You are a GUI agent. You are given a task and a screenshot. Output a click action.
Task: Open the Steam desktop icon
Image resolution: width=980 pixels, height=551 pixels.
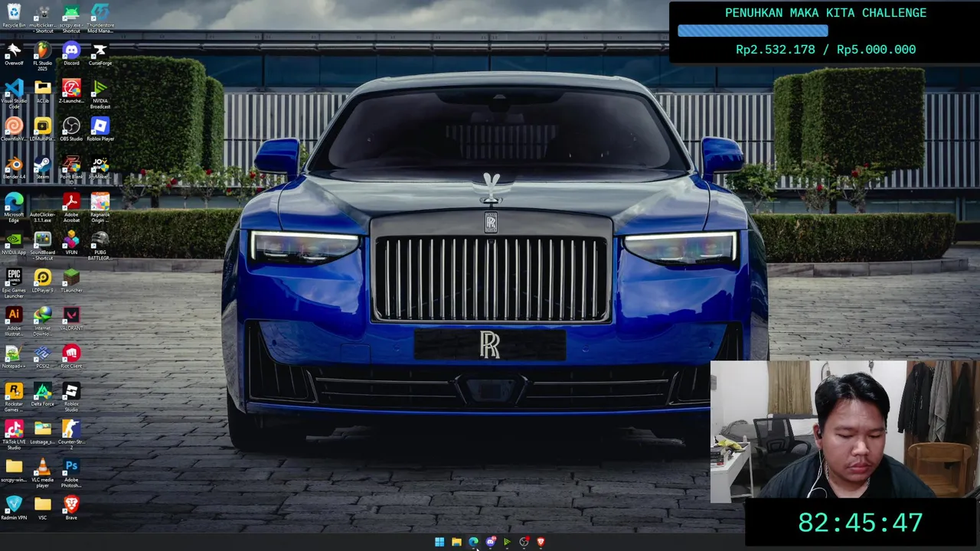click(x=42, y=168)
